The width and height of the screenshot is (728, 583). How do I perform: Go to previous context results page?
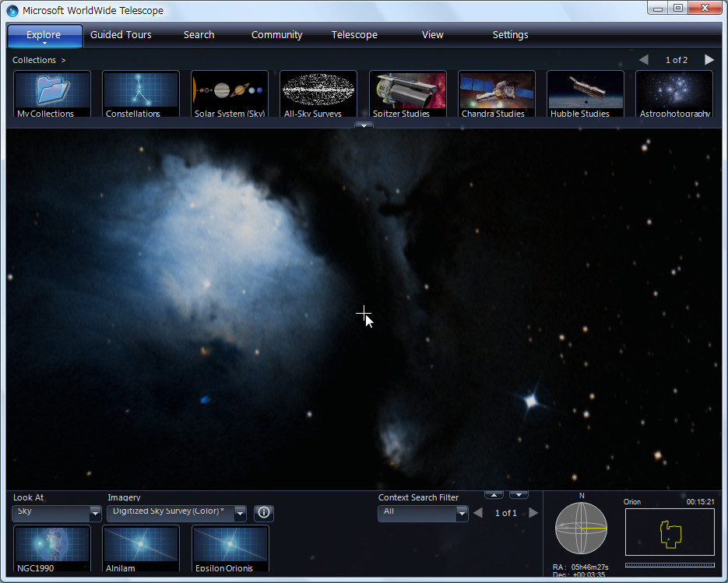coord(478,513)
